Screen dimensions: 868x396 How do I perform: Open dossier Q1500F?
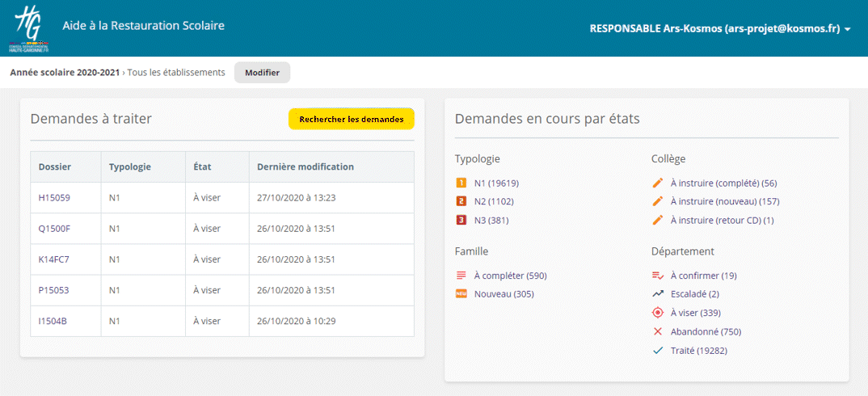click(x=54, y=229)
